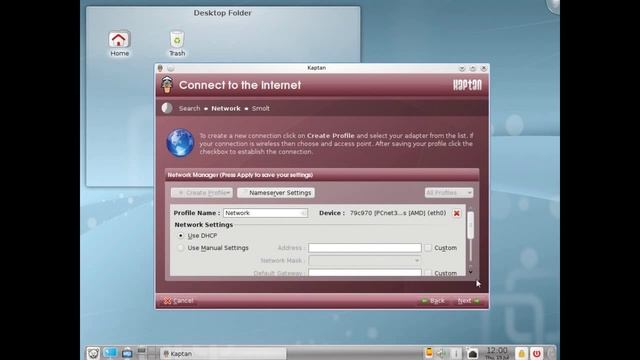Click the Network step in the step bar
Image resolution: width=640 pixels, height=360 pixels.
coord(226,108)
